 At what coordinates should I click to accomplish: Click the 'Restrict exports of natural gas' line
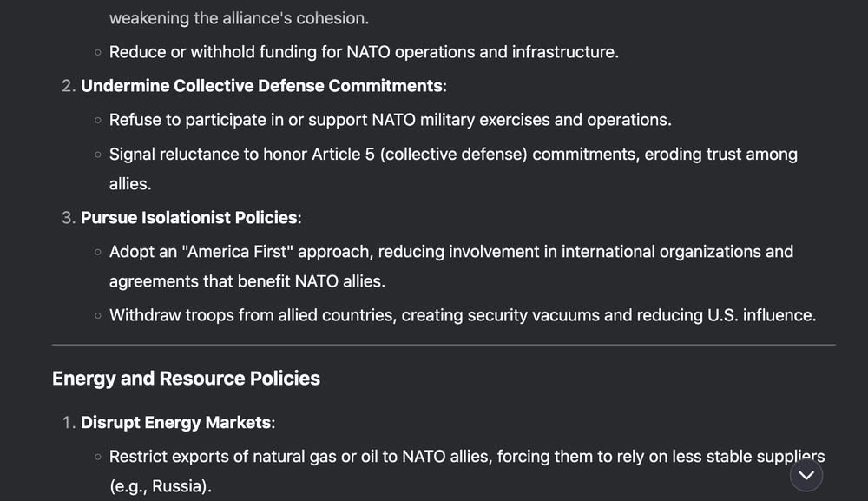(467, 457)
